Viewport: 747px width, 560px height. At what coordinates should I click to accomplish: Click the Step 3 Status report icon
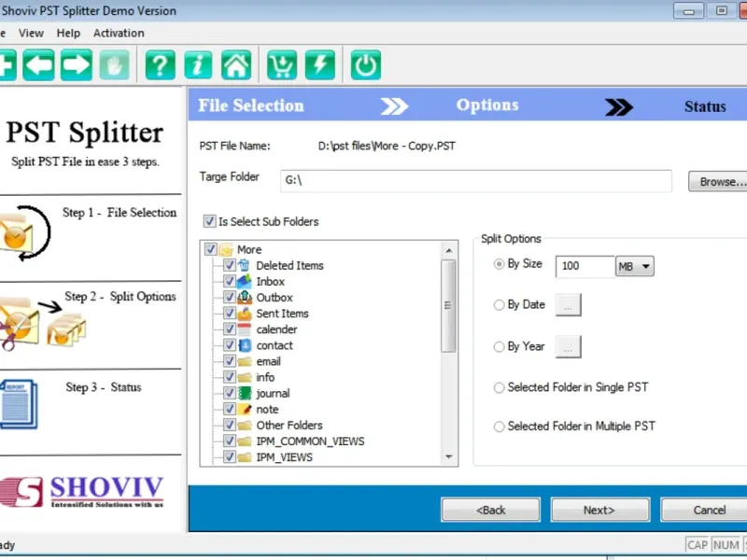pyautogui.click(x=19, y=404)
